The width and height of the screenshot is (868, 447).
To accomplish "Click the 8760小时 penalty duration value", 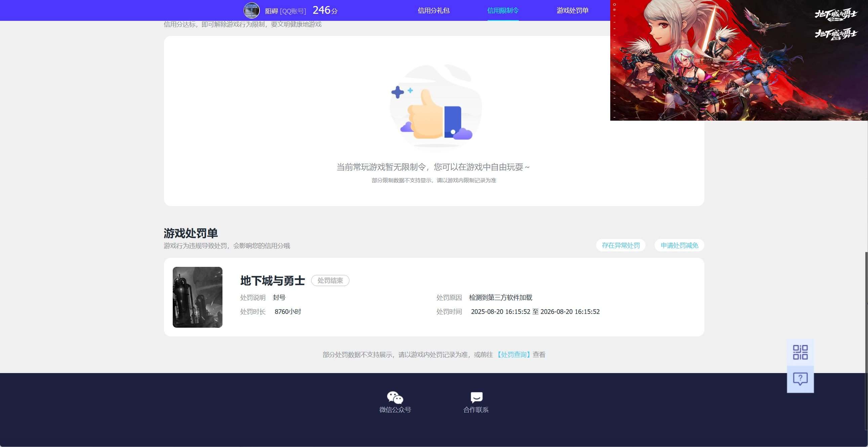I will [288, 312].
